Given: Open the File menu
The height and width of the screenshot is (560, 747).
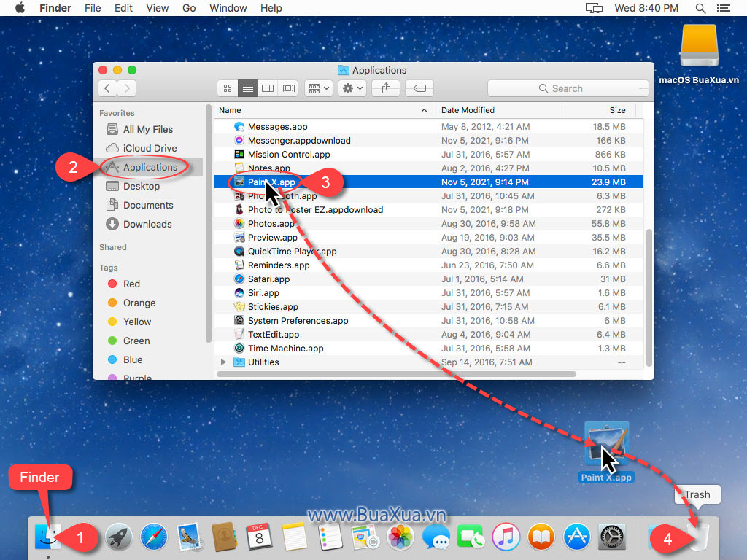Looking at the screenshot, I should coord(93,8).
